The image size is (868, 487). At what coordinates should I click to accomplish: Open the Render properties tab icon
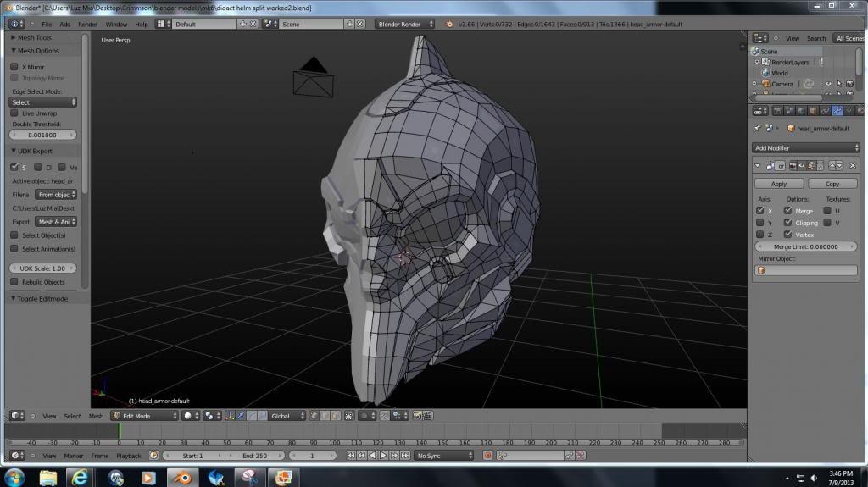778,111
